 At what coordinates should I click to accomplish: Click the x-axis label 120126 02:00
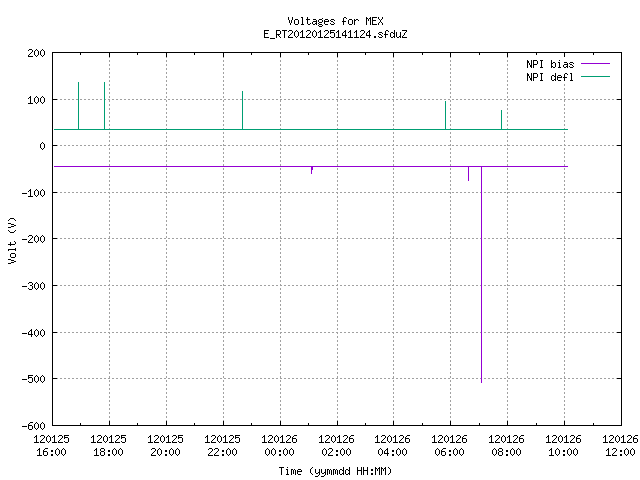[x=336, y=446]
